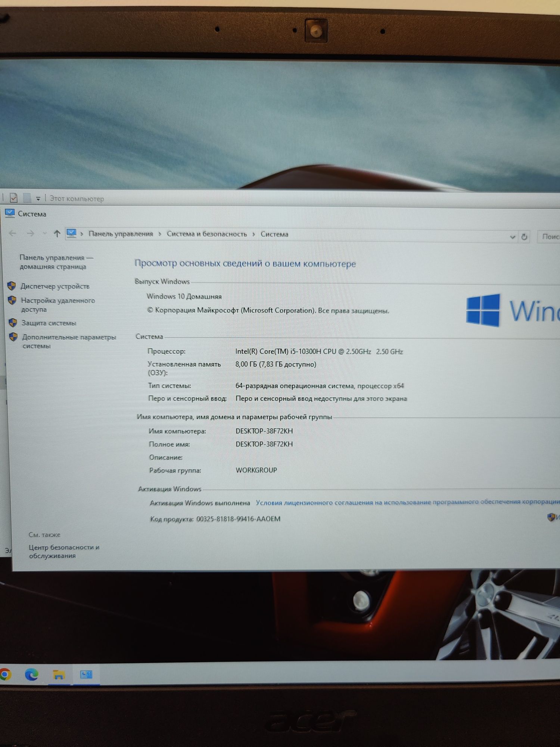The width and height of the screenshot is (560, 747).
Task: Open recent locations dropdown next to Forward
Action: click(45, 233)
